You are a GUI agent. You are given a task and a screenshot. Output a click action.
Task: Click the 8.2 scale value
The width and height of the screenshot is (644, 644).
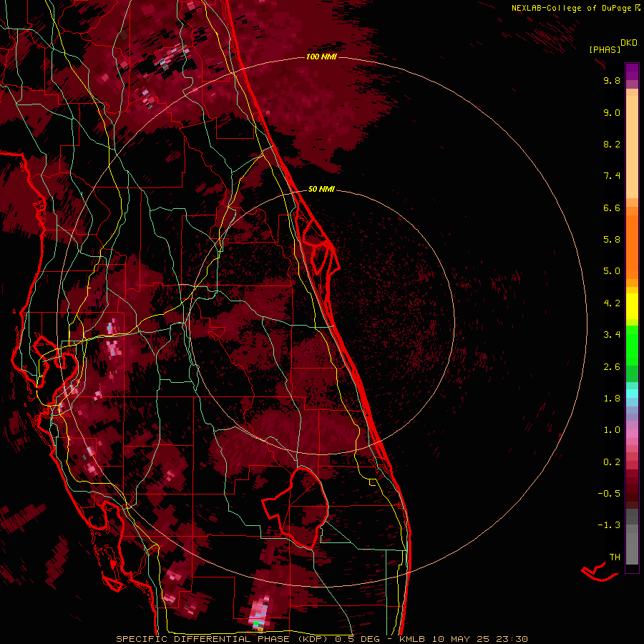[x=612, y=145]
